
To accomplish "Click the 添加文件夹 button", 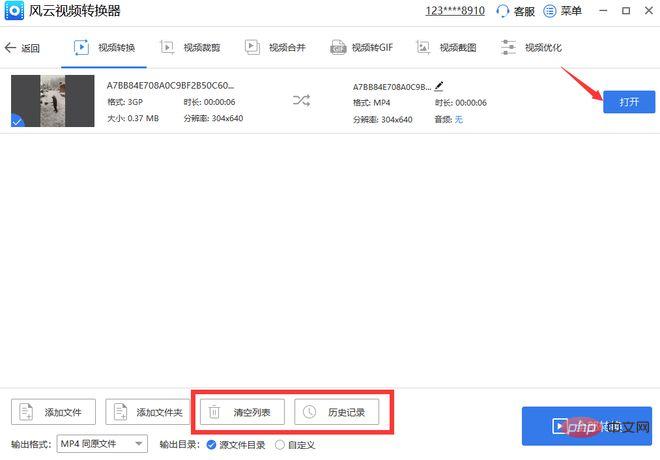I will (x=148, y=412).
